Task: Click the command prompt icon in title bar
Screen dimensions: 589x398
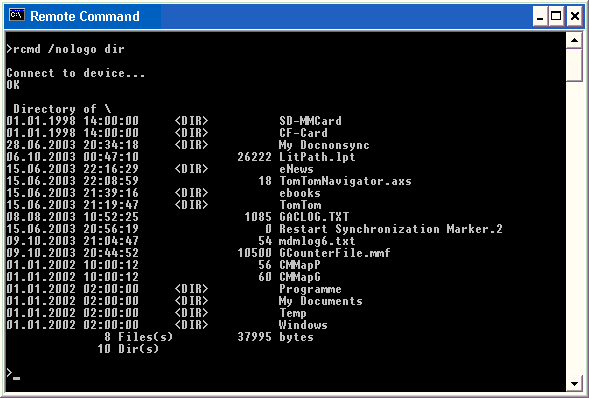Action: [x=17, y=15]
